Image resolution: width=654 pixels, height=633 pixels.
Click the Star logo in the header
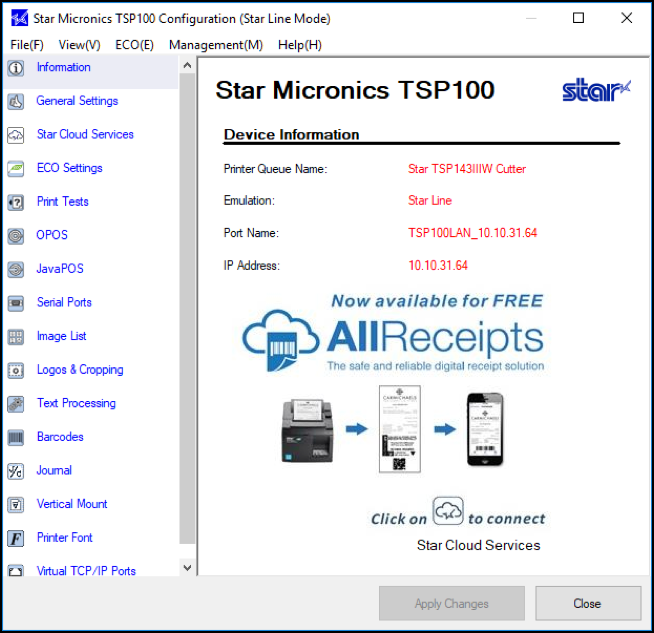pos(596,90)
